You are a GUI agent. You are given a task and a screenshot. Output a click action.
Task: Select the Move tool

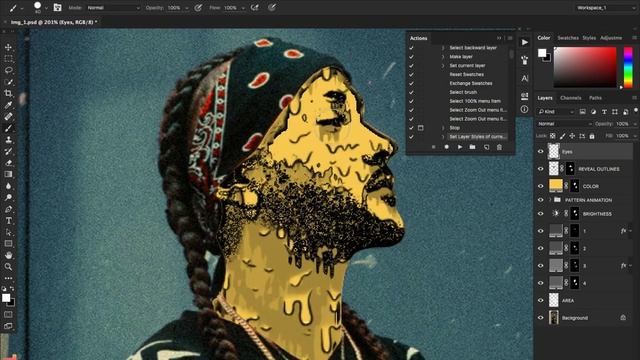[8, 47]
